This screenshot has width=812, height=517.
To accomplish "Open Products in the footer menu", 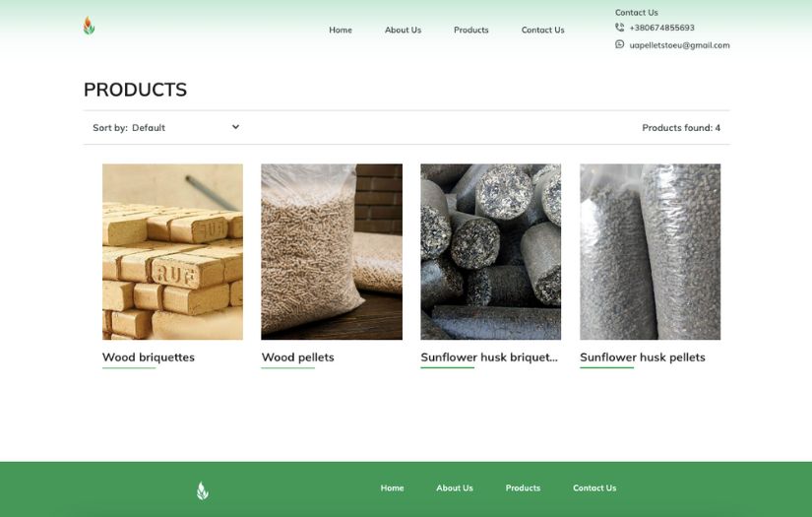I will tap(523, 488).
